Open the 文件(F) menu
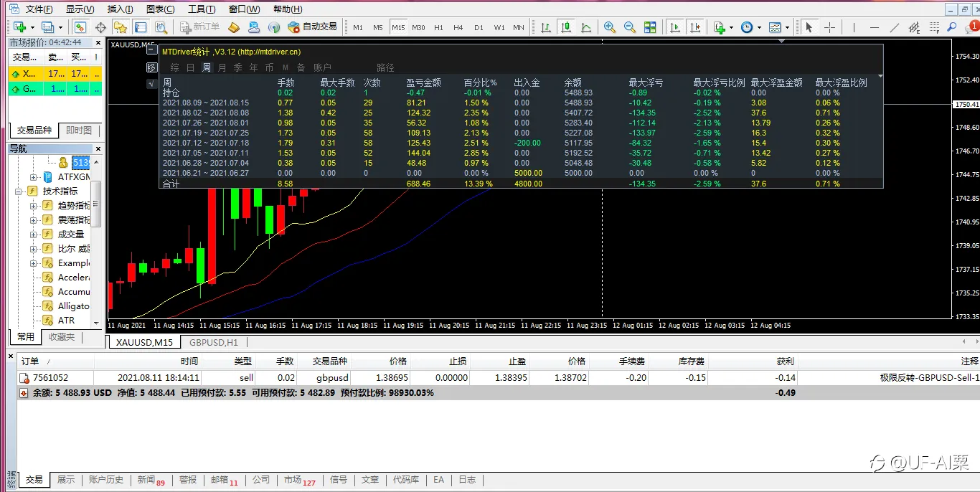Screen dimensions: 980x492 (x=39, y=9)
